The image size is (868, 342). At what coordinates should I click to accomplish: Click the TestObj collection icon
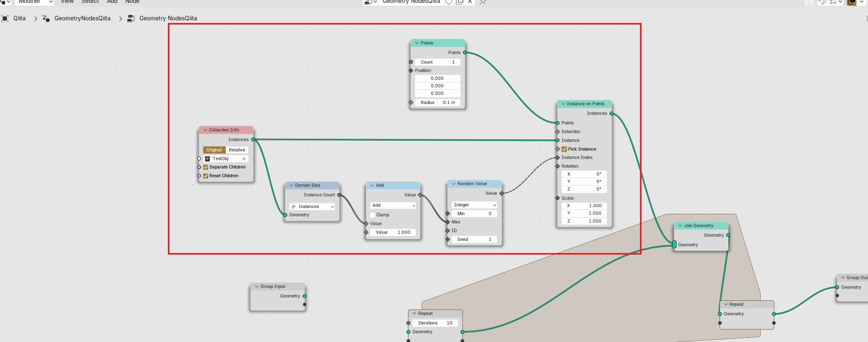coord(207,159)
